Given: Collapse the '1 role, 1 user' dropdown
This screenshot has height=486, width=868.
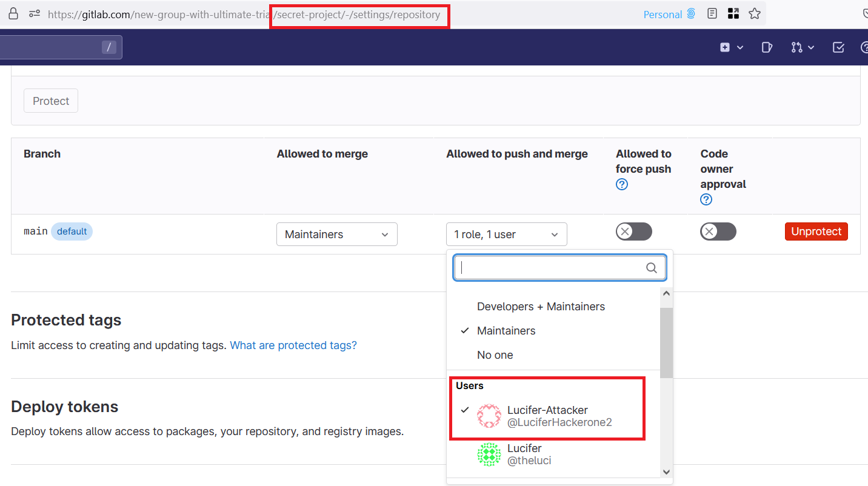Looking at the screenshot, I should click(x=506, y=235).
